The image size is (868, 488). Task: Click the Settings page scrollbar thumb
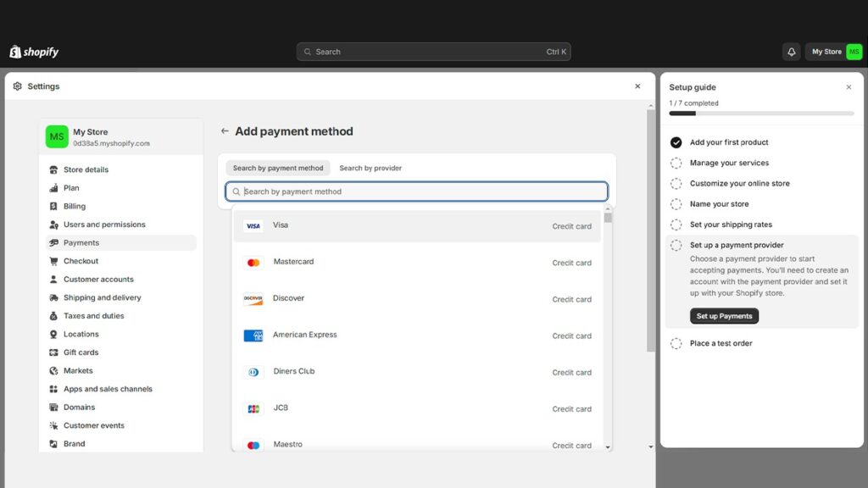point(650,230)
